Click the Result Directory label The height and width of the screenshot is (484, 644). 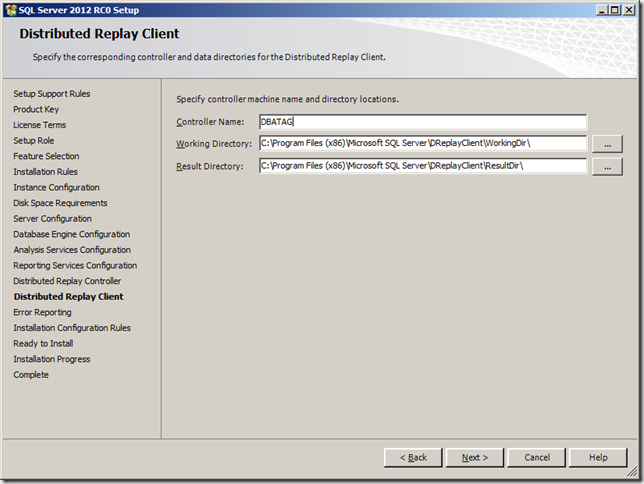point(210,166)
